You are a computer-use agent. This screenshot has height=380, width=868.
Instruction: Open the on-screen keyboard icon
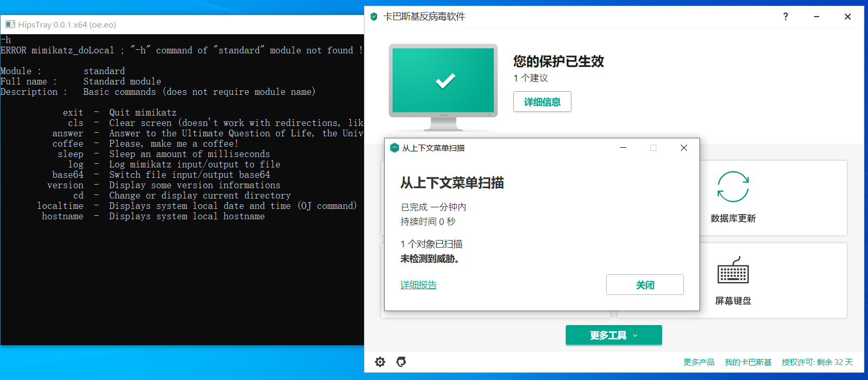click(733, 271)
